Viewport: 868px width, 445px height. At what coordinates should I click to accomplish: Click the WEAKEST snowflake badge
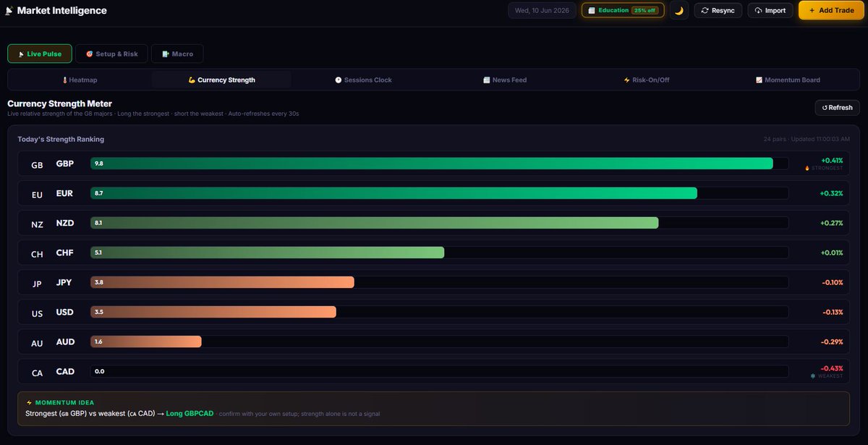[x=827, y=376]
